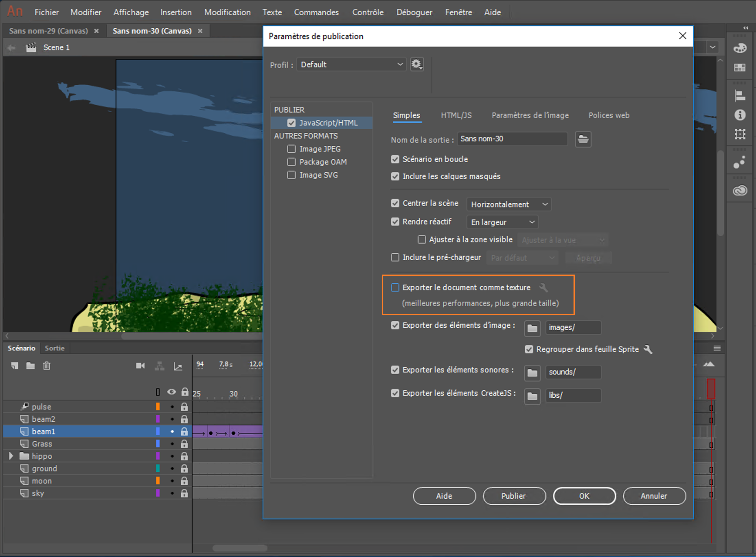756x557 pixels.
Task: Click the Aide button
Action: [x=444, y=496]
